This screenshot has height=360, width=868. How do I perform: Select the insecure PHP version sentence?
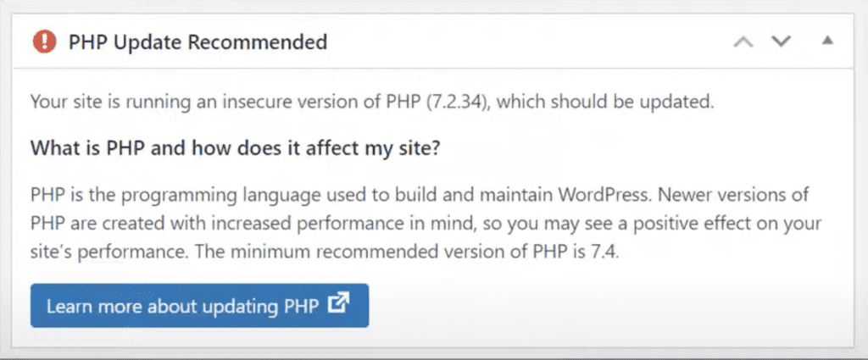pyautogui.click(x=371, y=102)
